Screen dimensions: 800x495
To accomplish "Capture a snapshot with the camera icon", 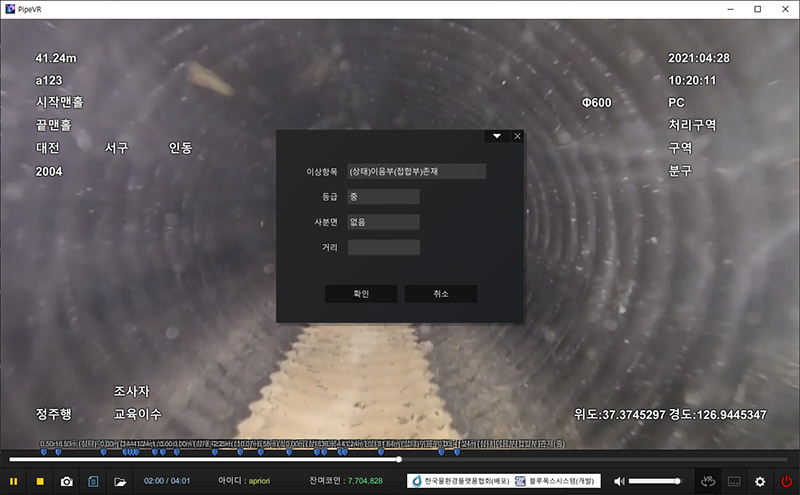I will [67, 481].
